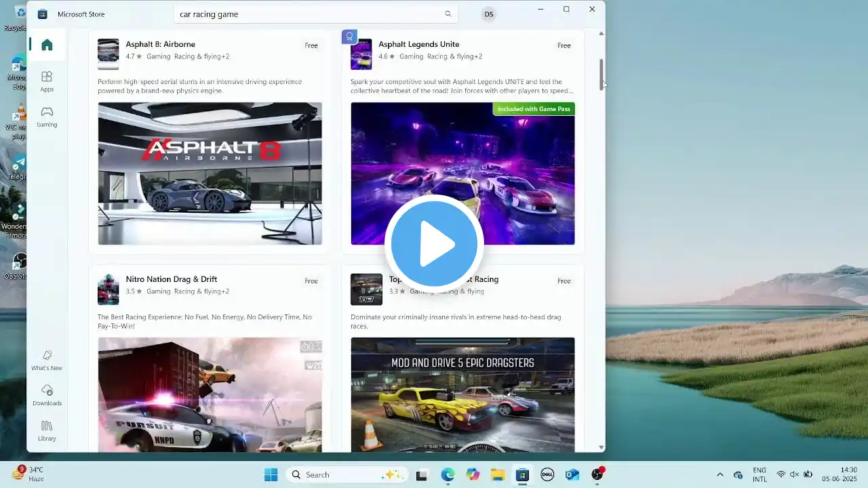Image resolution: width=868 pixels, height=488 pixels.
Task: Click Nitro Nation's 'Best Racing Experience' description
Action: [x=205, y=321]
